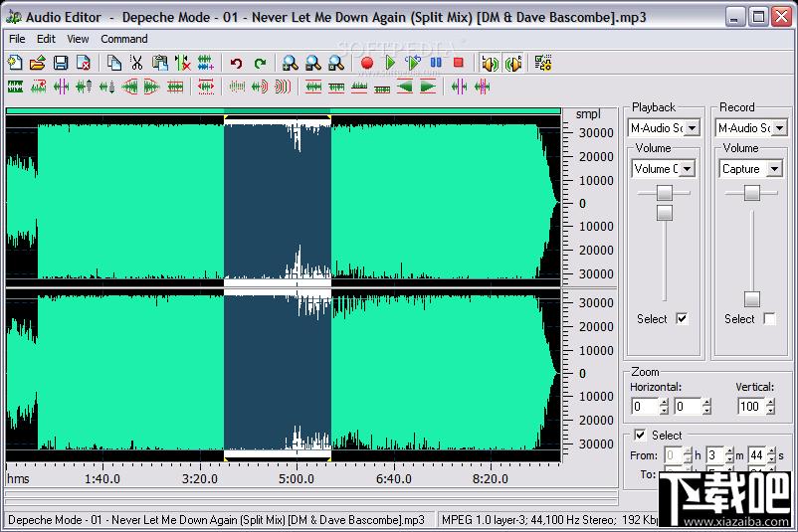
Task: Open the Edit menu
Action: [x=46, y=39]
